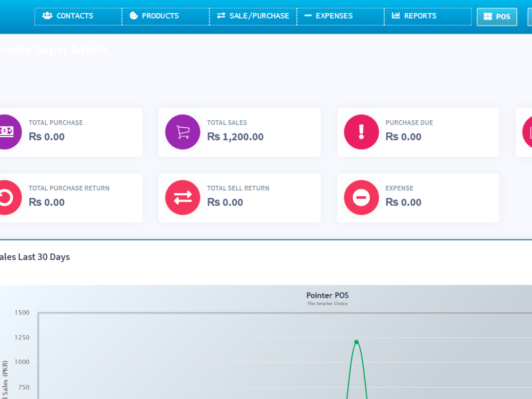Screen dimensions: 532x399
Task: Click the TOTAL SELL RETURN label
Action: tap(238, 188)
